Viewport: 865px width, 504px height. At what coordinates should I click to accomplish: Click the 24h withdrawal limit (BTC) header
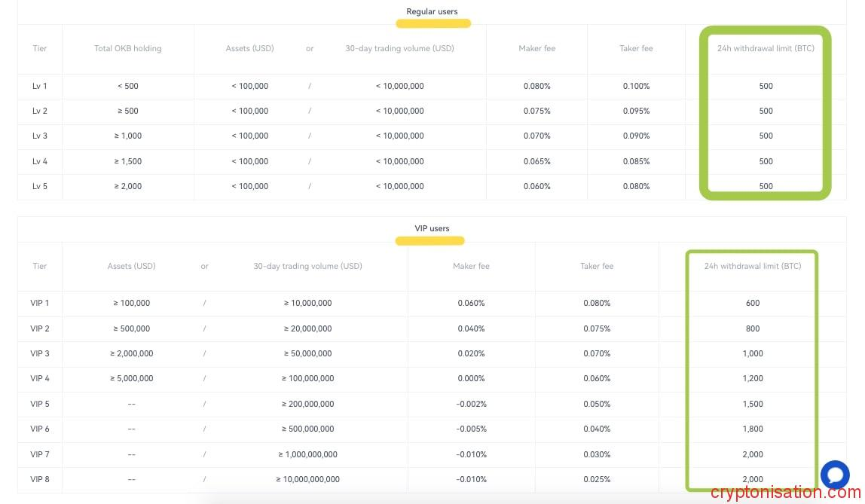coord(766,48)
